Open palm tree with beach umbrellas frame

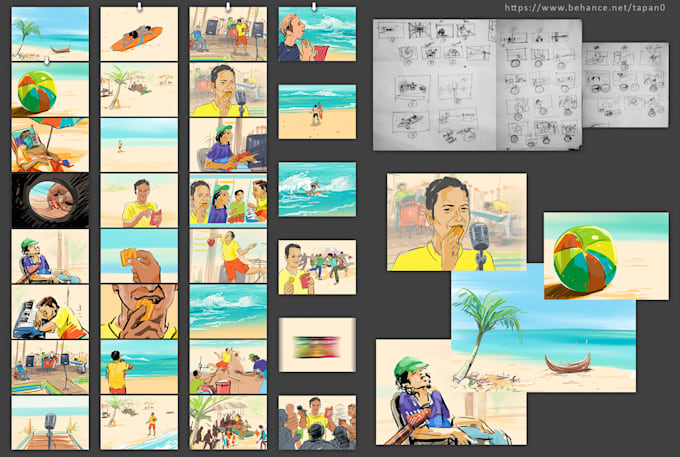(139, 89)
